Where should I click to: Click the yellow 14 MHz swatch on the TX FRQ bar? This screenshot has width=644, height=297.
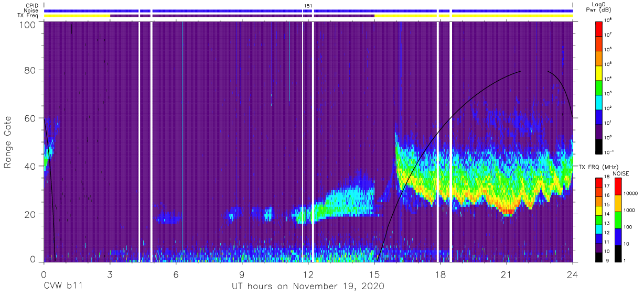click(x=599, y=211)
